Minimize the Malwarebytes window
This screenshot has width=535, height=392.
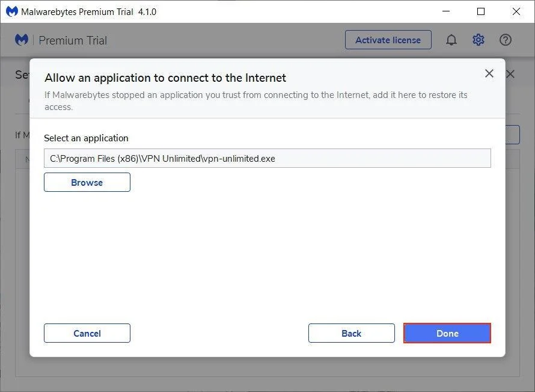point(445,11)
